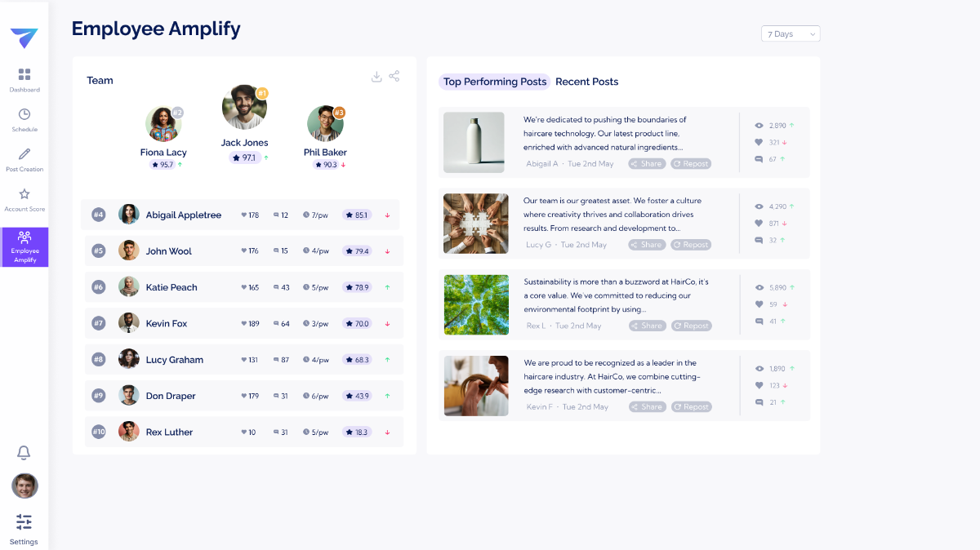
Task: Switch to the Recent Posts tab
Action: (587, 82)
